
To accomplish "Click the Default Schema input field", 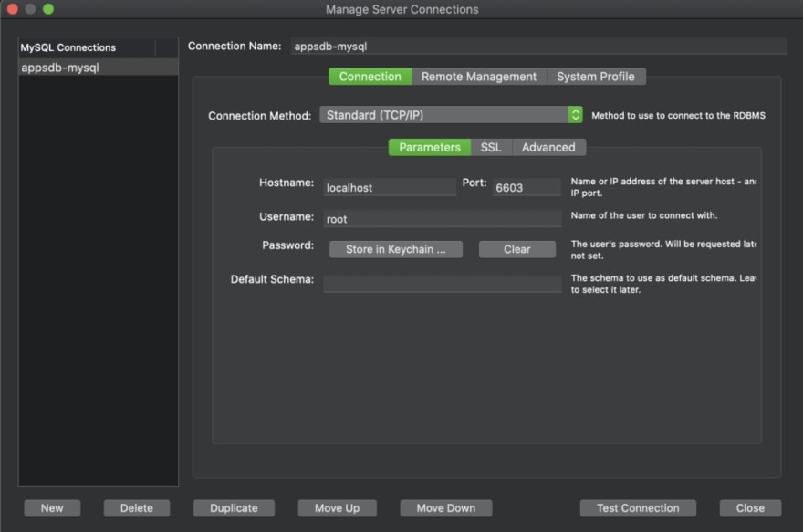I will pyautogui.click(x=443, y=284).
